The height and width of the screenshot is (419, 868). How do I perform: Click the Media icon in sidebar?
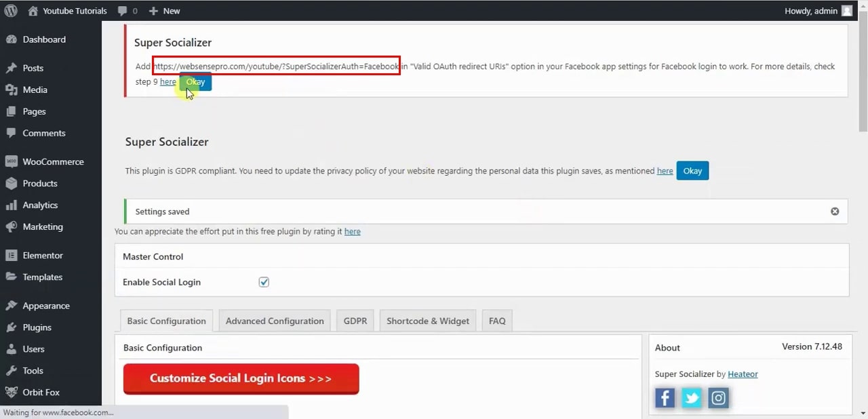click(x=11, y=89)
